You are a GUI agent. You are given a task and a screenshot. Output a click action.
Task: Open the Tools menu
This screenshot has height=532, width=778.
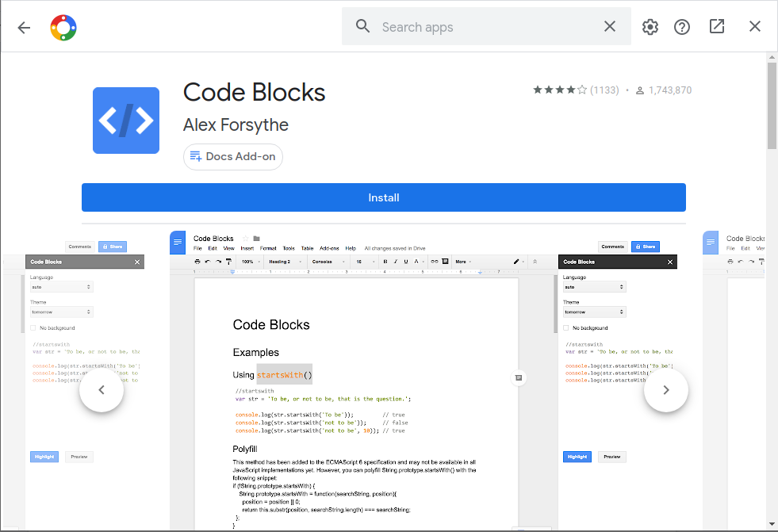pos(289,248)
